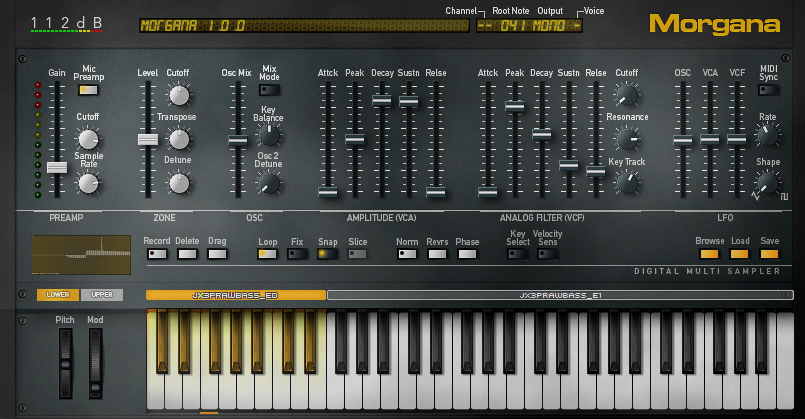The image size is (805, 419).
Task: Select the JX3PRAWBASS_EO zone bar
Action: pyautogui.click(x=236, y=295)
